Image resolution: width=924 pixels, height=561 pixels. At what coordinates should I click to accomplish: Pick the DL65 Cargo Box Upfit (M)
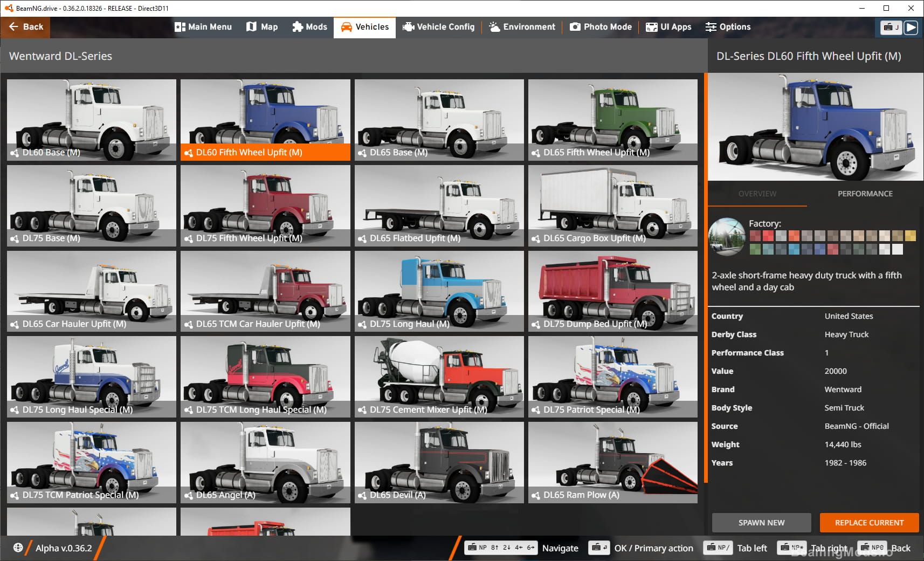click(613, 206)
